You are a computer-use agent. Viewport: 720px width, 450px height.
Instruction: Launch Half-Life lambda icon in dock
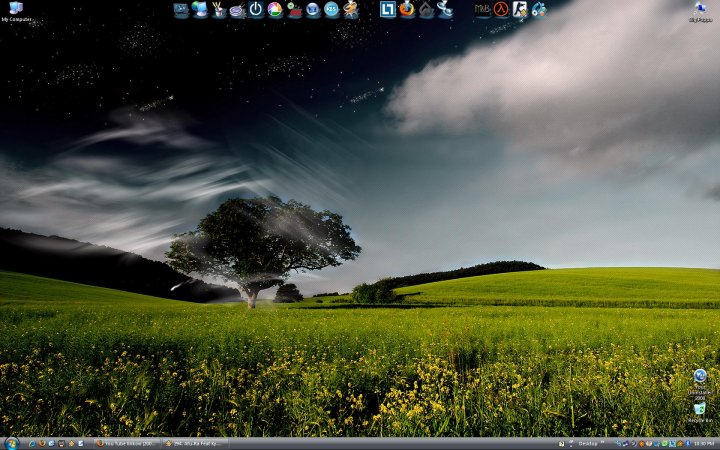pyautogui.click(x=501, y=9)
